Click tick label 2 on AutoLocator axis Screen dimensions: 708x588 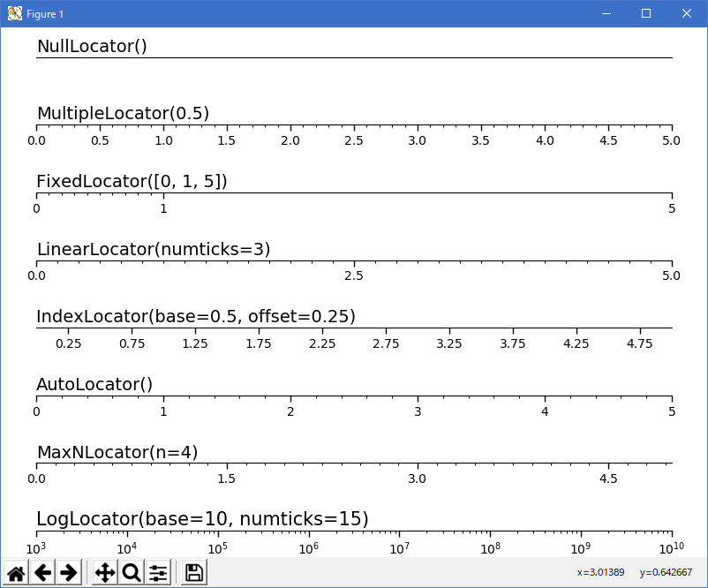[x=290, y=412]
